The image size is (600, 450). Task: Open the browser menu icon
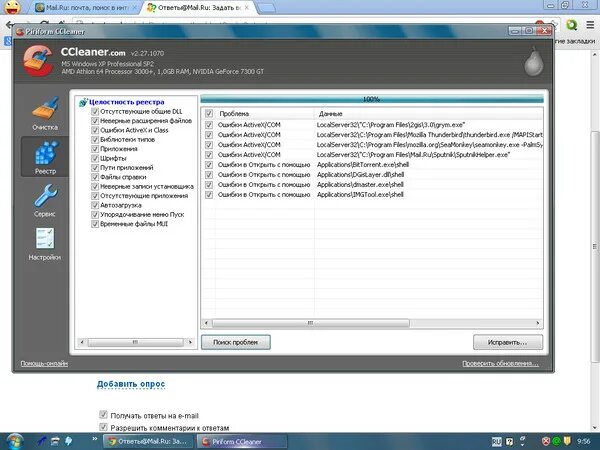coord(590,25)
